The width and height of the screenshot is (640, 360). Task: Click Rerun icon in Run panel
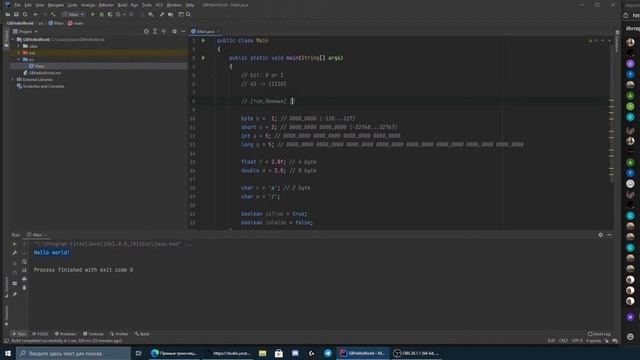[15, 244]
